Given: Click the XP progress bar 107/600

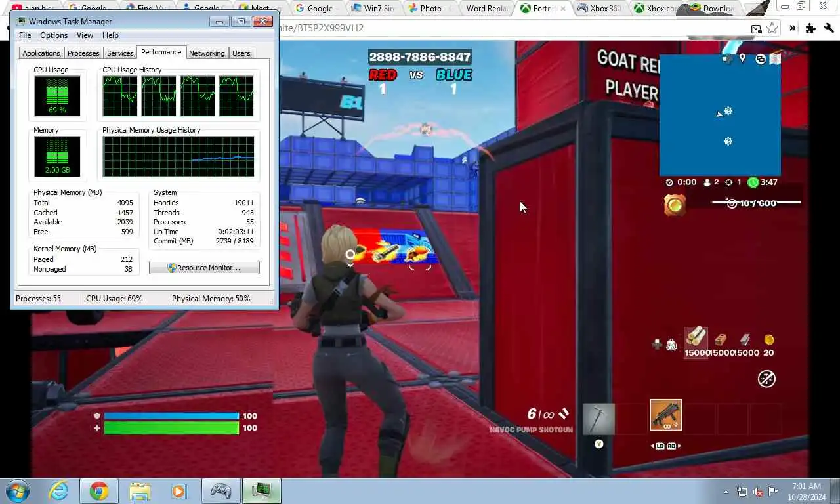Looking at the screenshot, I should click(757, 203).
